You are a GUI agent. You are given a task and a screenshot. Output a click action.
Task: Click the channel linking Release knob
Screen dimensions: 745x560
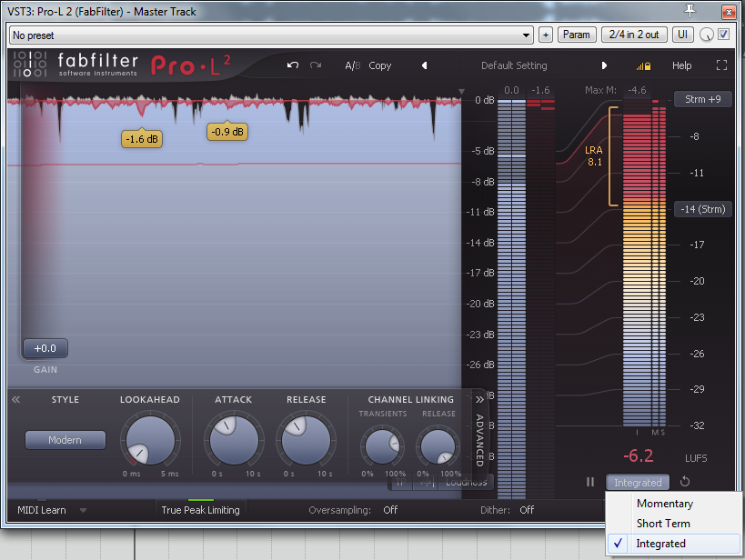click(x=438, y=446)
